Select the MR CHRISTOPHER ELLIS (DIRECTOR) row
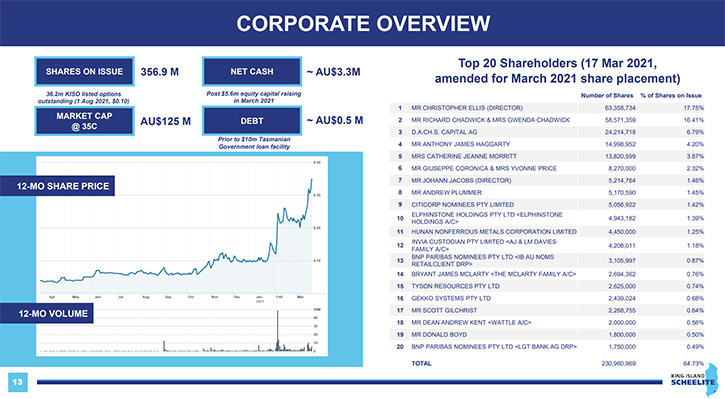Viewport: 725px width, 399px height. tap(547, 108)
